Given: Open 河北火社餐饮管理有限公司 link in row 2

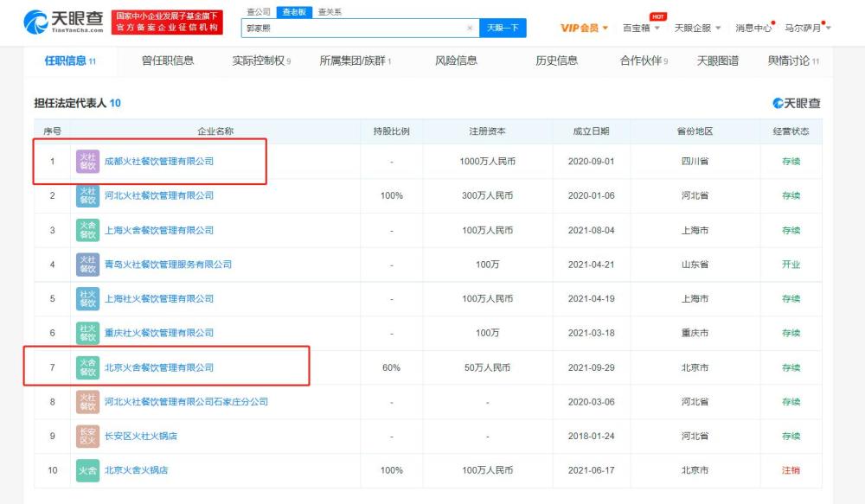Looking at the screenshot, I should coord(159,195).
